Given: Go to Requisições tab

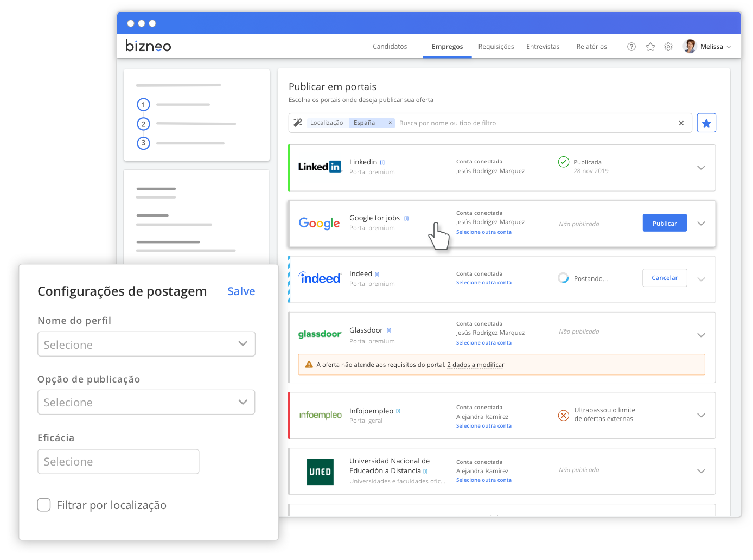Looking at the screenshot, I should pos(496,47).
